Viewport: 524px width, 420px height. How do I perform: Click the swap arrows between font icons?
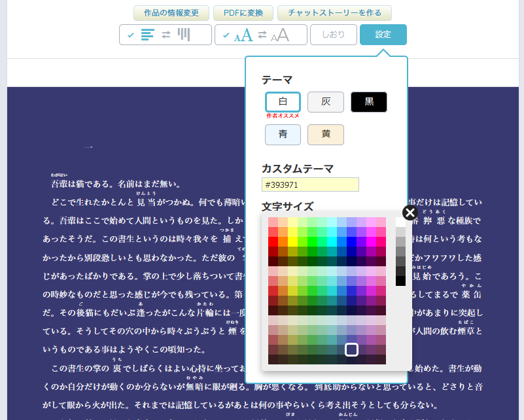pyautogui.click(x=262, y=35)
